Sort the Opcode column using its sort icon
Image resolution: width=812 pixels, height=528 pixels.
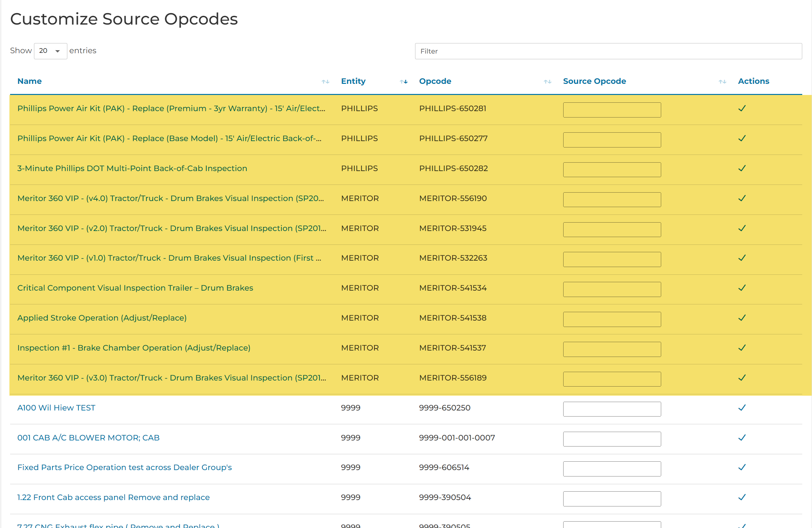pyautogui.click(x=548, y=81)
